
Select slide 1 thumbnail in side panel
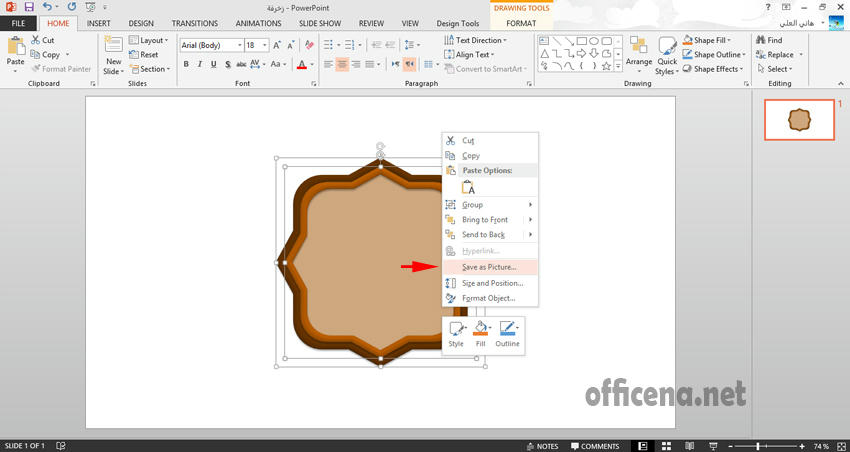pyautogui.click(x=798, y=120)
